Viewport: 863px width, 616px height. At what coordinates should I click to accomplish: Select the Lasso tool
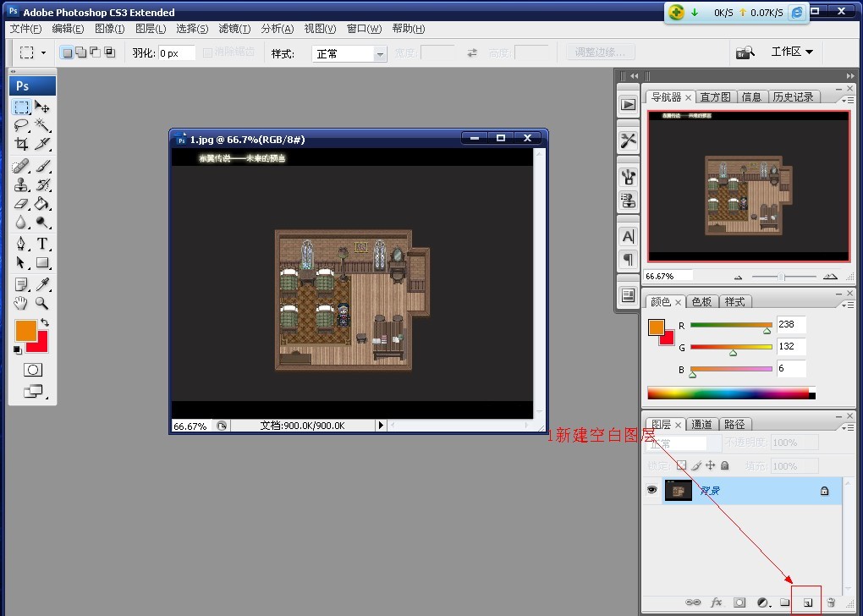point(21,124)
